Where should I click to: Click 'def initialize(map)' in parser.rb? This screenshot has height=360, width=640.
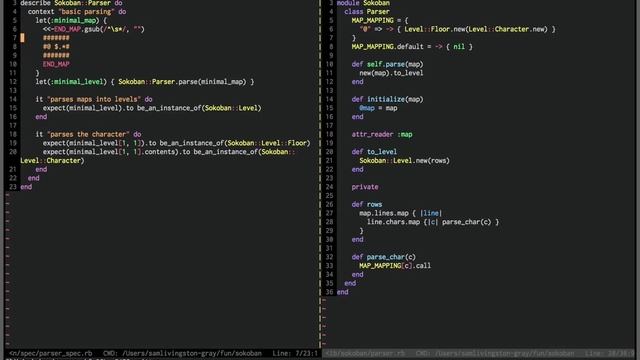coord(387,99)
